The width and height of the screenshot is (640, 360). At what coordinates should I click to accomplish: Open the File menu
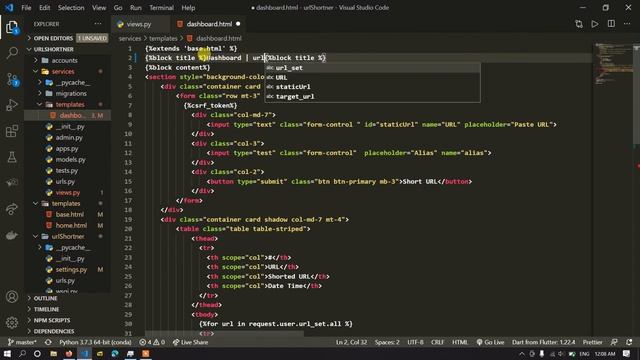tap(26, 7)
